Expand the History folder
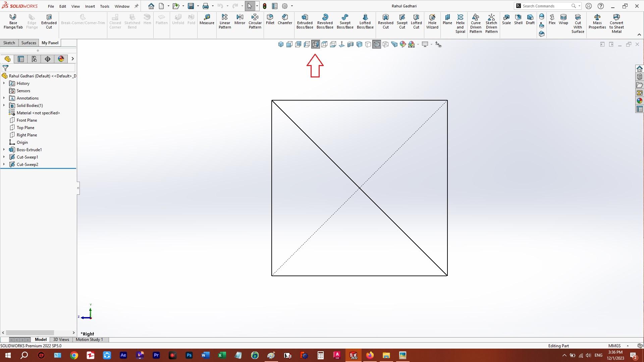The image size is (644, 362). [4, 83]
